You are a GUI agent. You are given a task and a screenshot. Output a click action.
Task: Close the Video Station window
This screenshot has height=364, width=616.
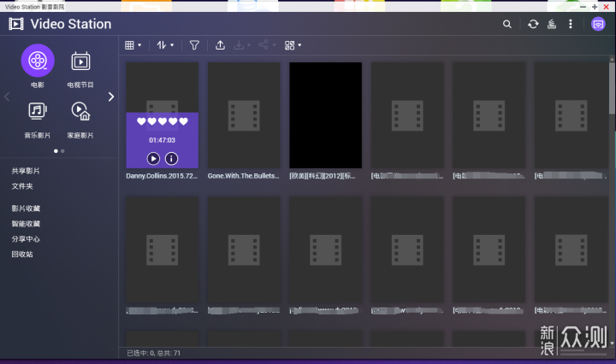607,7
